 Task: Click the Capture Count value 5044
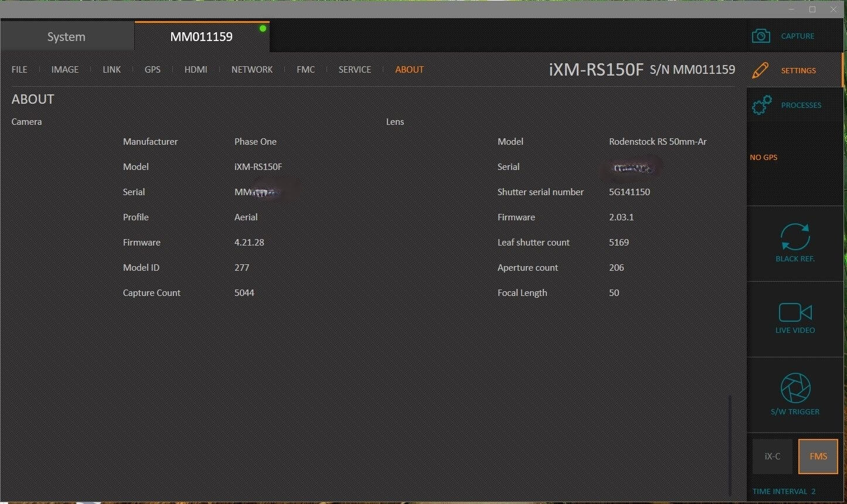(x=244, y=292)
